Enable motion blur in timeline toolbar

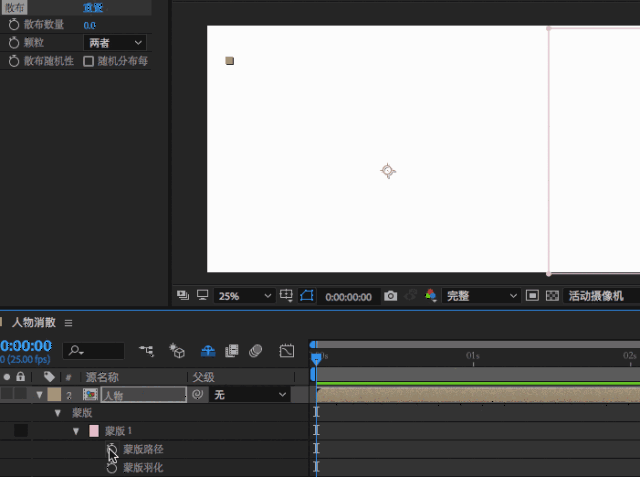255,351
